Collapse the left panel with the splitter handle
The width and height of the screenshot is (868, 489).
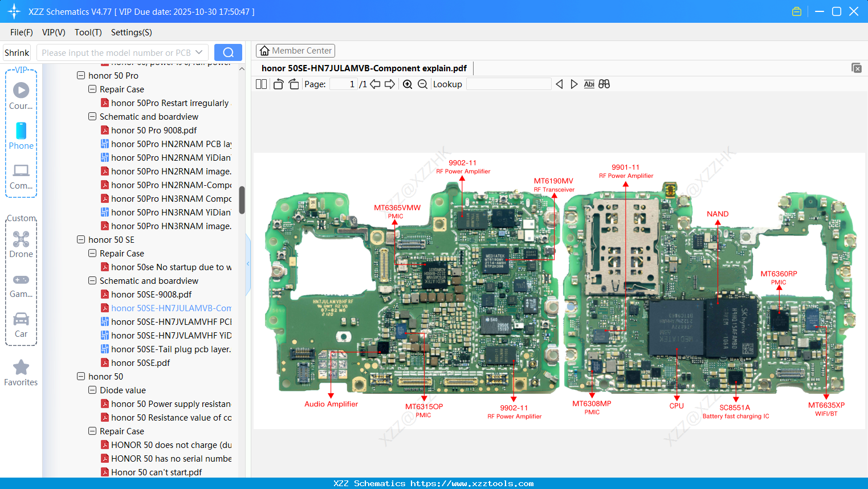tap(248, 264)
